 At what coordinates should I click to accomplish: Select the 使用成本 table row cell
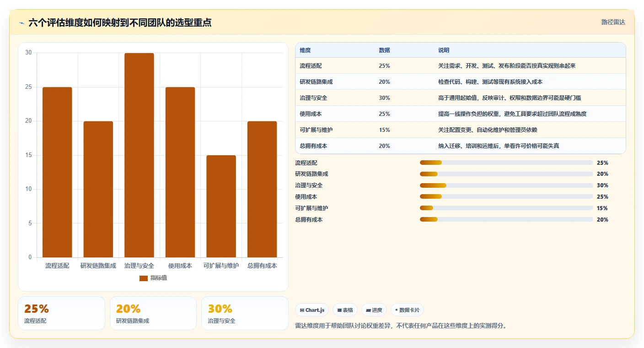[x=311, y=114]
